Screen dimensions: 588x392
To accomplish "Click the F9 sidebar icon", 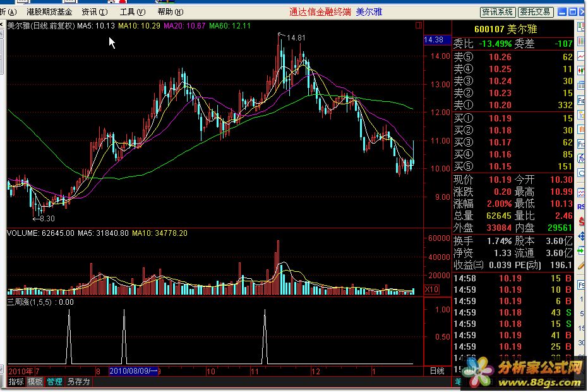I will pos(581,285).
